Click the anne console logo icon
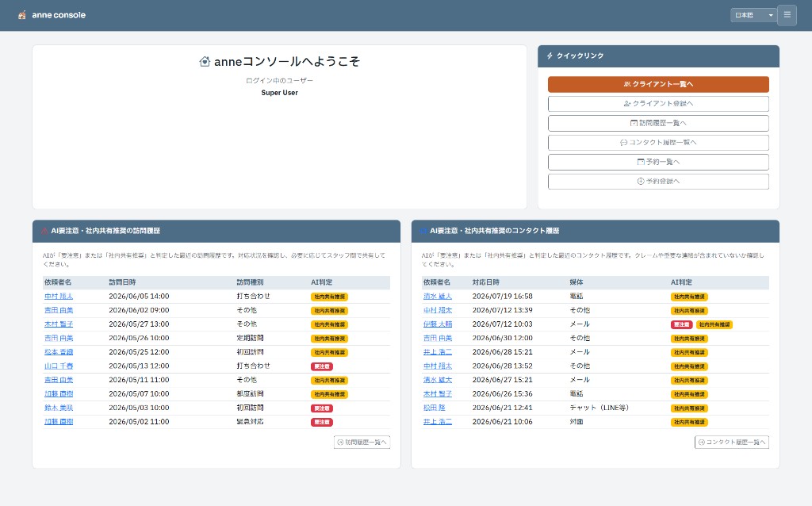 [21, 15]
